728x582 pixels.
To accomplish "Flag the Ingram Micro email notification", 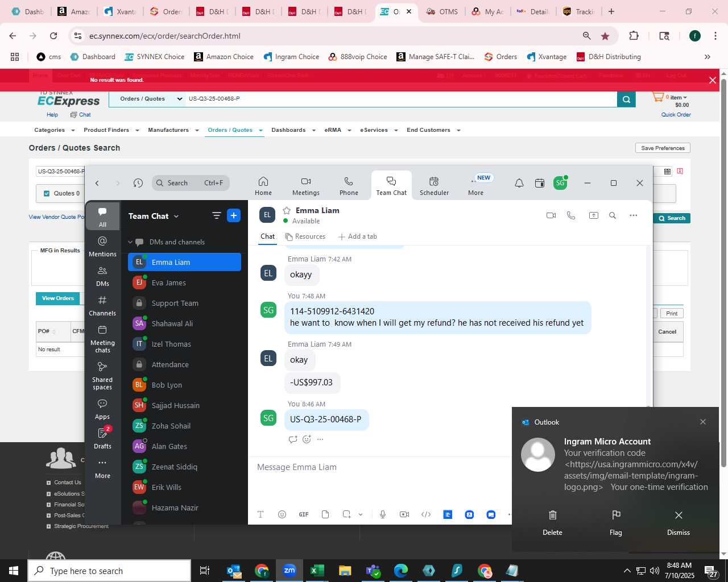I will click(615, 523).
